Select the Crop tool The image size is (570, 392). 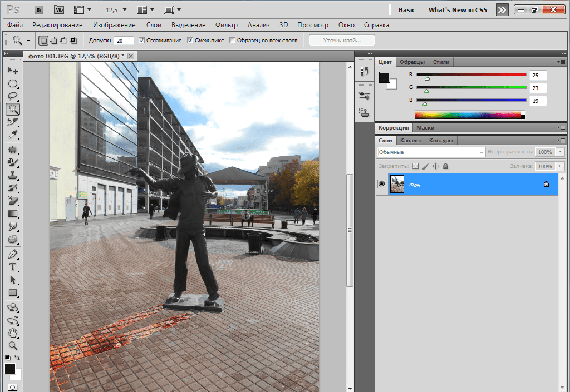[12, 122]
